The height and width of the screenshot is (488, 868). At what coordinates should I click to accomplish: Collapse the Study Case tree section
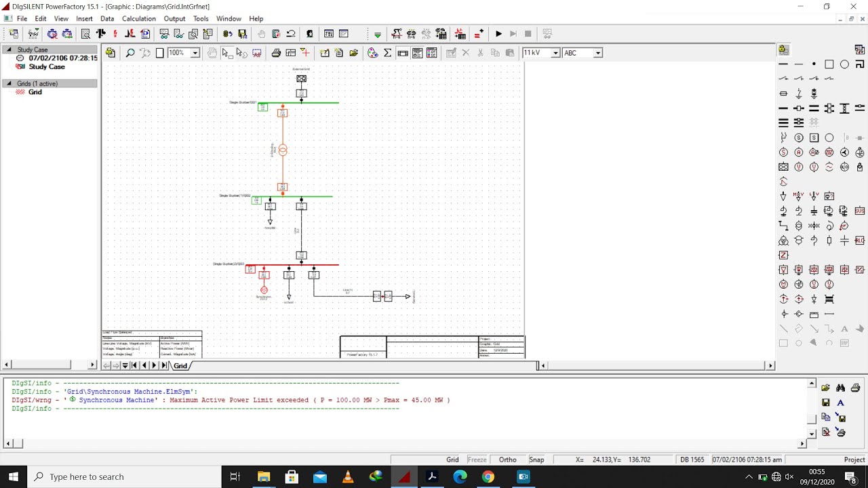(9, 49)
